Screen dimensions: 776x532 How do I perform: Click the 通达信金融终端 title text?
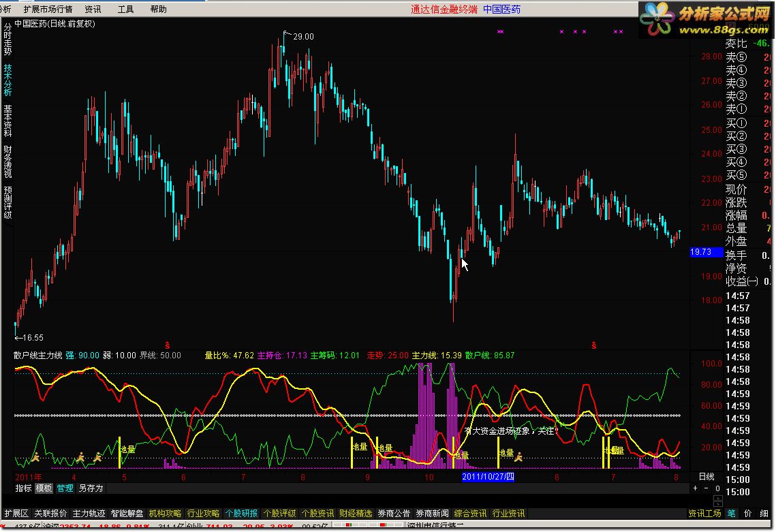point(444,9)
